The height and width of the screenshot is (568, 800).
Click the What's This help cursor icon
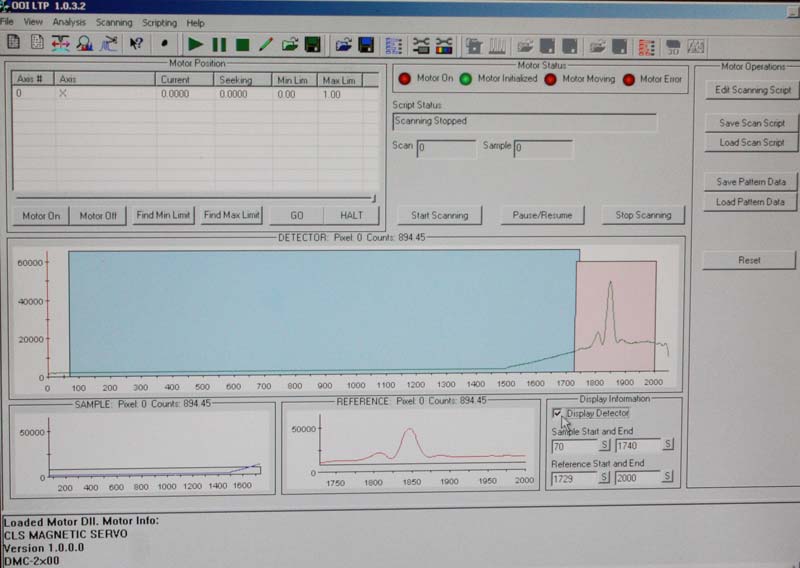point(136,43)
